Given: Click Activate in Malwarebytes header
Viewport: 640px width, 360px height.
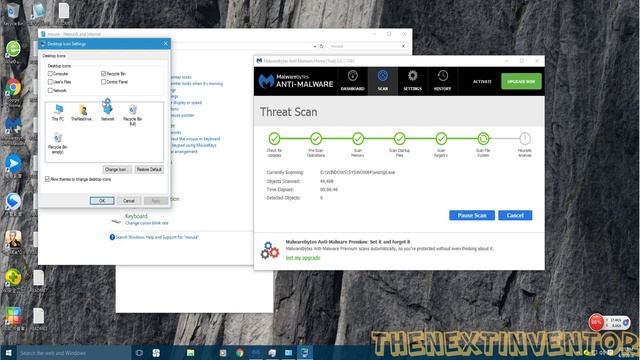Looking at the screenshot, I should (482, 82).
